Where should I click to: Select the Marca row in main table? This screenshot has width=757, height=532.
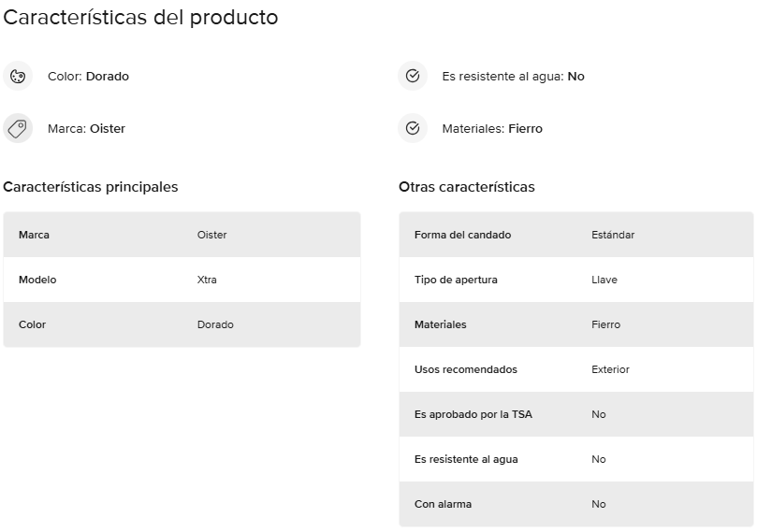point(182,235)
